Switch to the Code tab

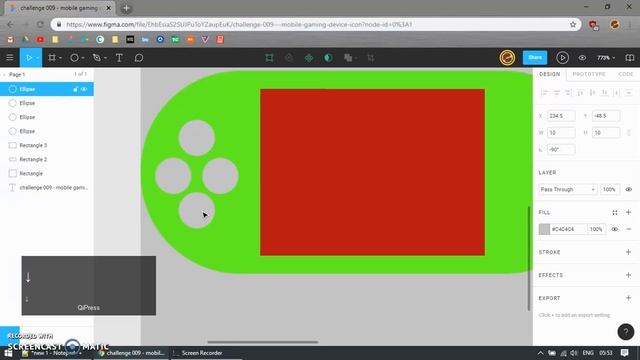pyautogui.click(x=626, y=74)
